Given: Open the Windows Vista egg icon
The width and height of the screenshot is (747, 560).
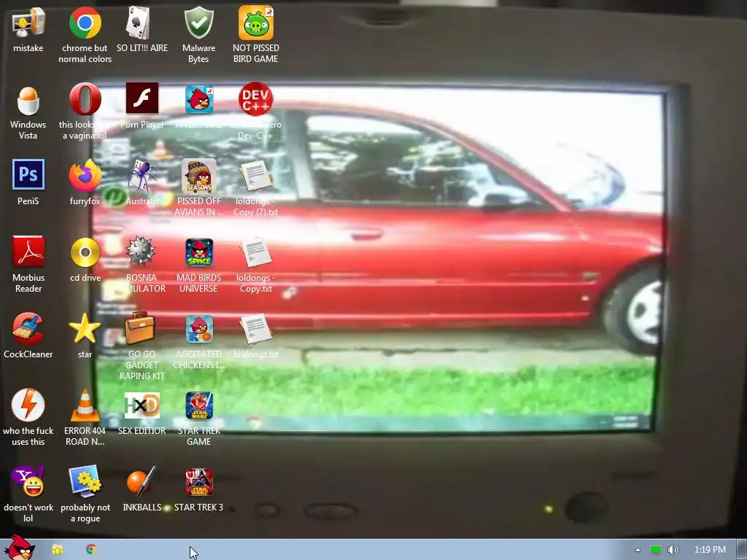Looking at the screenshot, I should click(x=28, y=101).
